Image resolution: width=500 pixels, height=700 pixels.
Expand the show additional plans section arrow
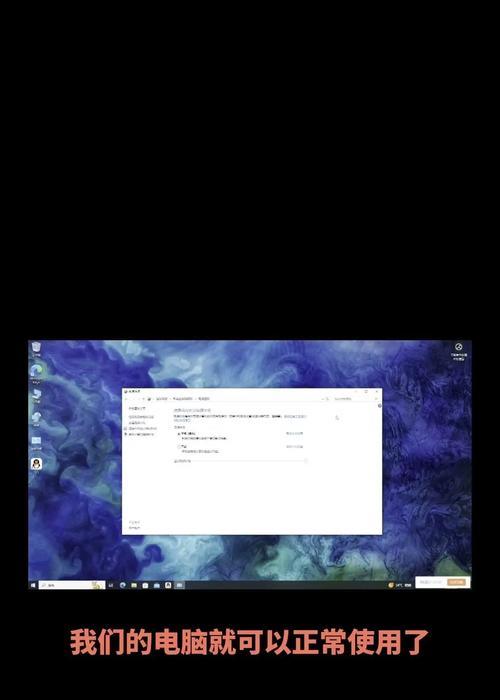pos(306,461)
